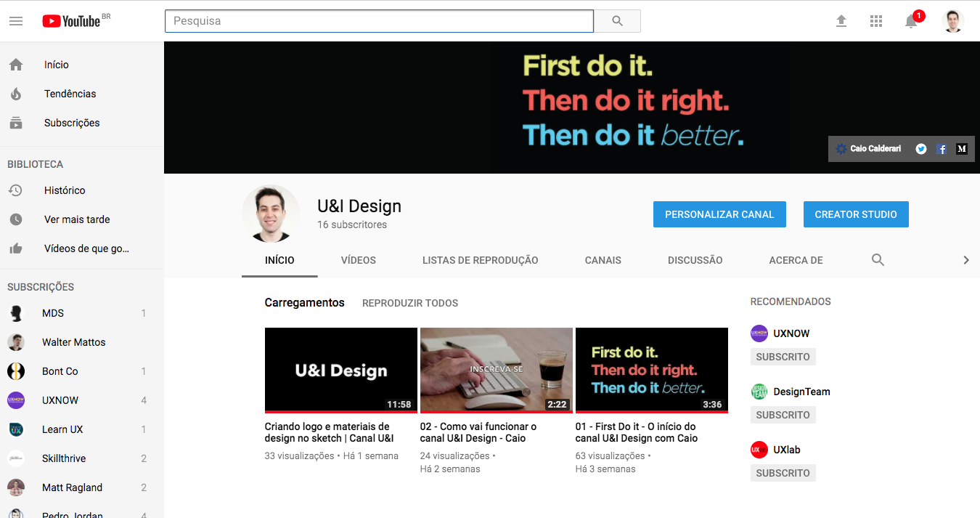Open LISTAS DE REPRODUÇÃO tab

pyautogui.click(x=481, y=260)
